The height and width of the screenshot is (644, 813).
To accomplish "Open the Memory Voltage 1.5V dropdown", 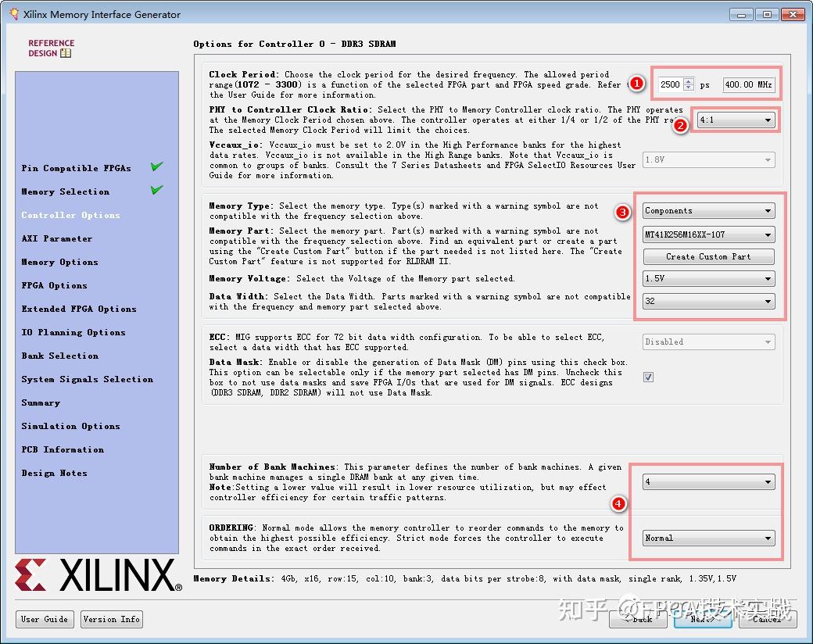I will click(707, 278).
